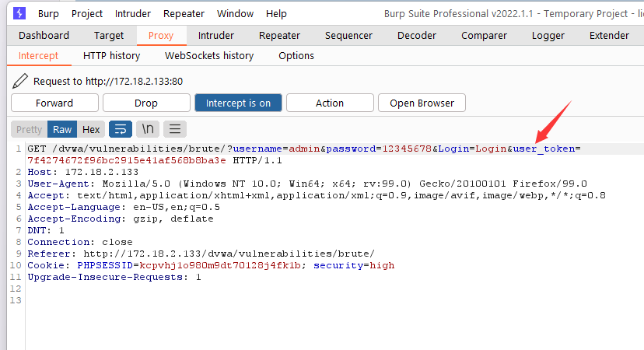Open the Action dropdown menu

pyautogui.click(x=330, y=103)
